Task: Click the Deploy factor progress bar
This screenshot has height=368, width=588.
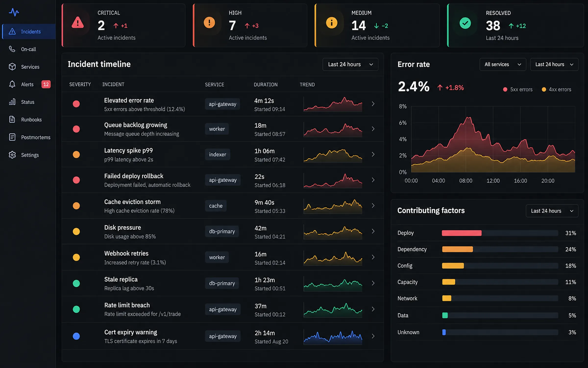Action: pos(500,233)
